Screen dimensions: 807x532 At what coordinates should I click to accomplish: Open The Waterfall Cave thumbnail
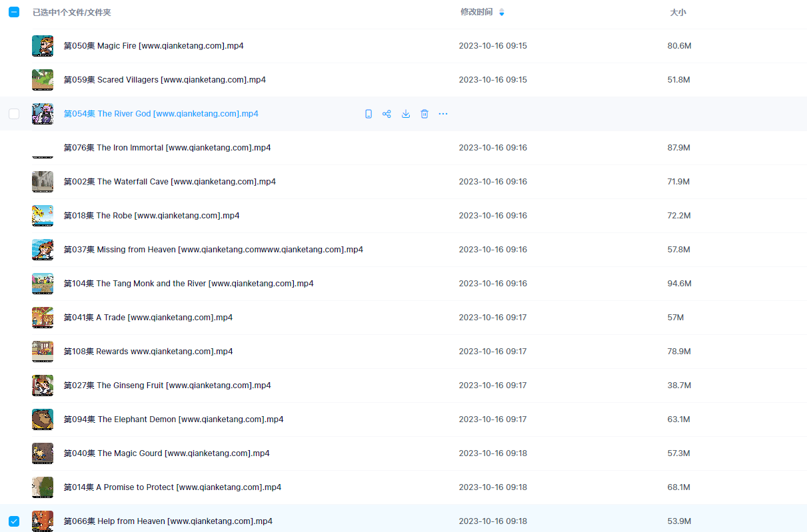click(43, 182)
